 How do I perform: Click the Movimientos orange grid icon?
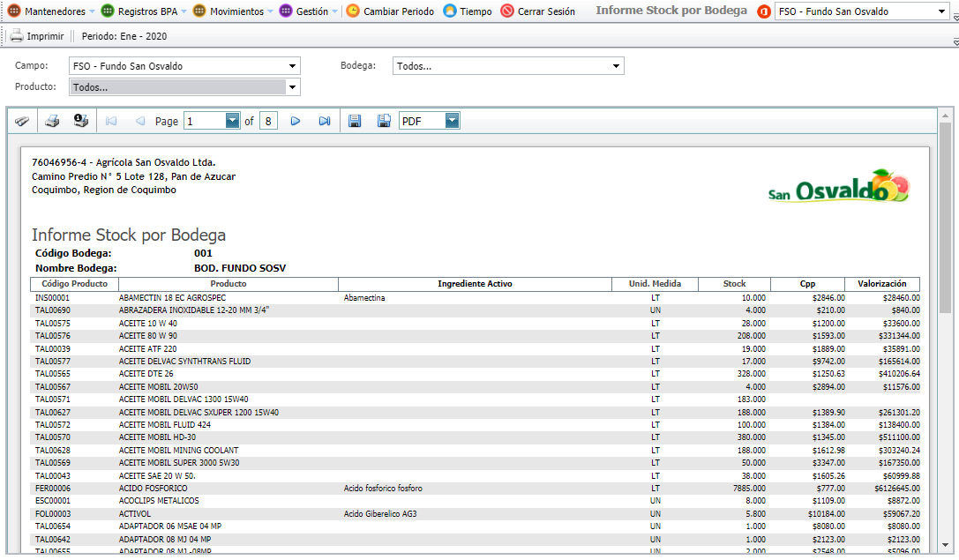coord(199,11)
